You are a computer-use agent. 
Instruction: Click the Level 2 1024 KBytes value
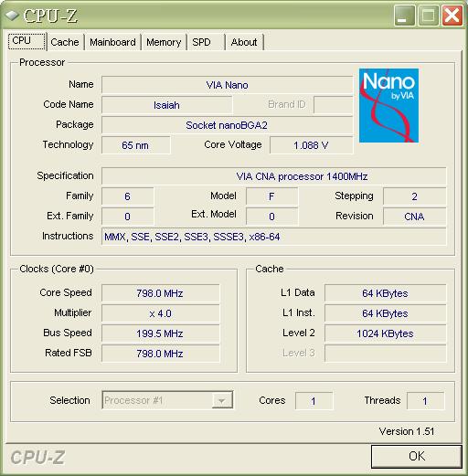point(386,333)
